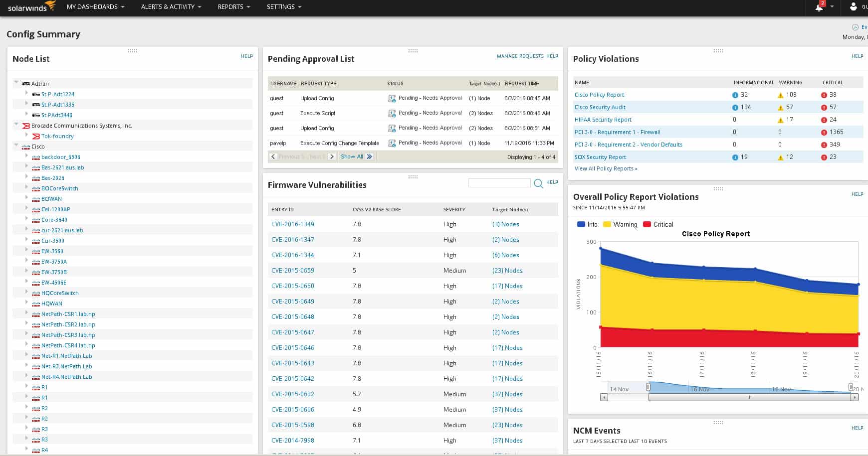Open View All Policy Reports link
The height and width of the screenshot is (456, 868).
pyautogui.click(x=606, y=168)
